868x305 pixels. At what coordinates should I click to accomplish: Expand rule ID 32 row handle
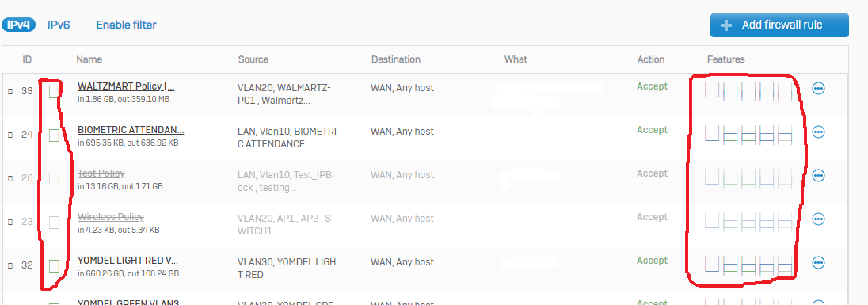[x=10, y=265]
